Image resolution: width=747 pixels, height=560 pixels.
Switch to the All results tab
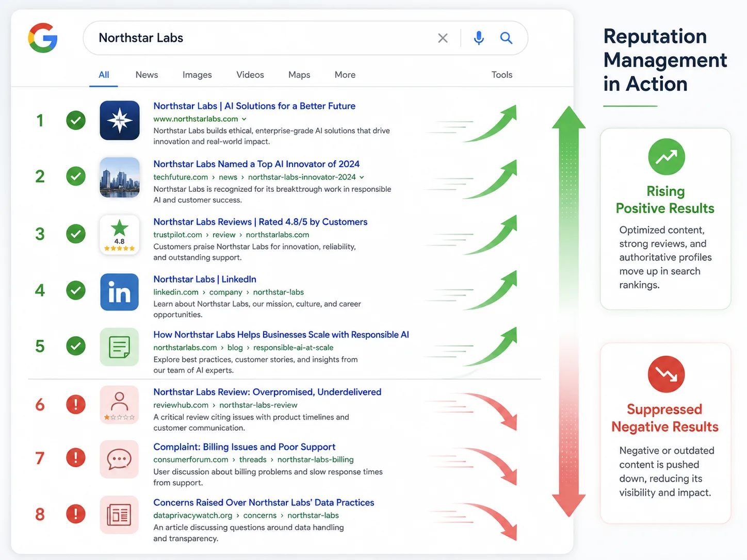pyautogui.click(x=104, y=75)
